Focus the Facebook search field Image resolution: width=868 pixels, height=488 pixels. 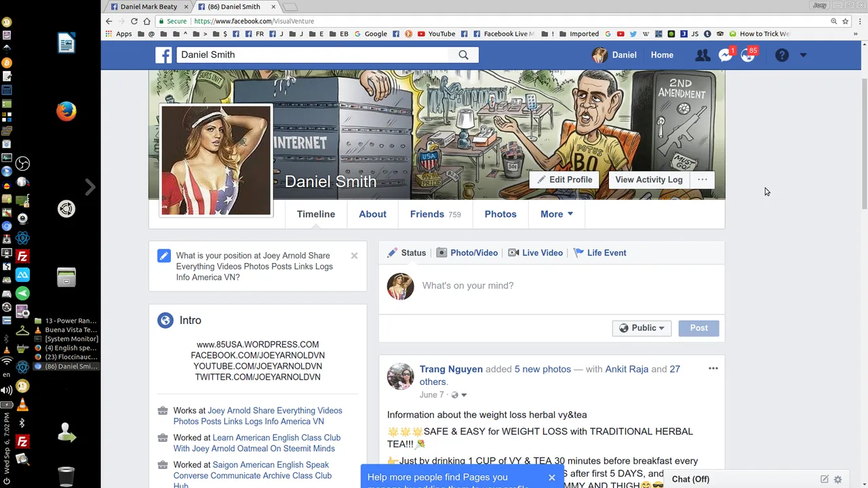313,55
